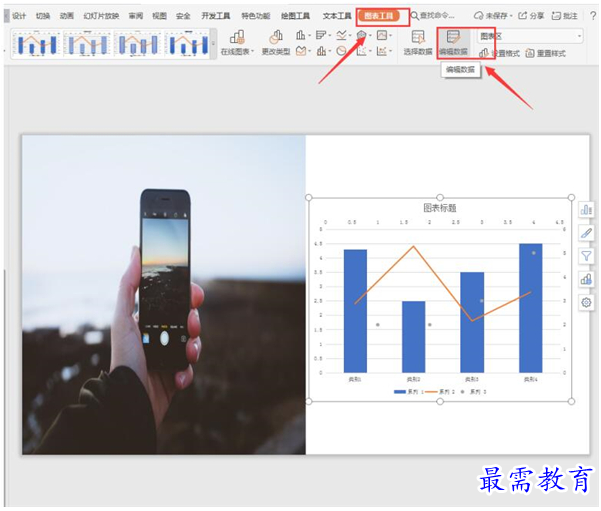The height and width of the screenshot is (511, 601).
Task: Select the 图表工具 tab
Action: click(379, 16)
